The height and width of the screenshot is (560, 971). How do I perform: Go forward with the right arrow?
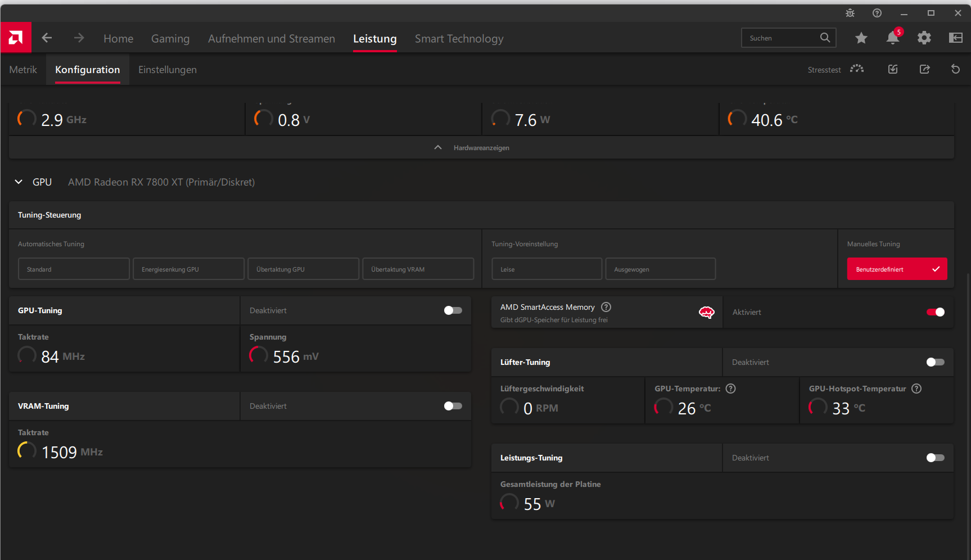pos(79,38)
